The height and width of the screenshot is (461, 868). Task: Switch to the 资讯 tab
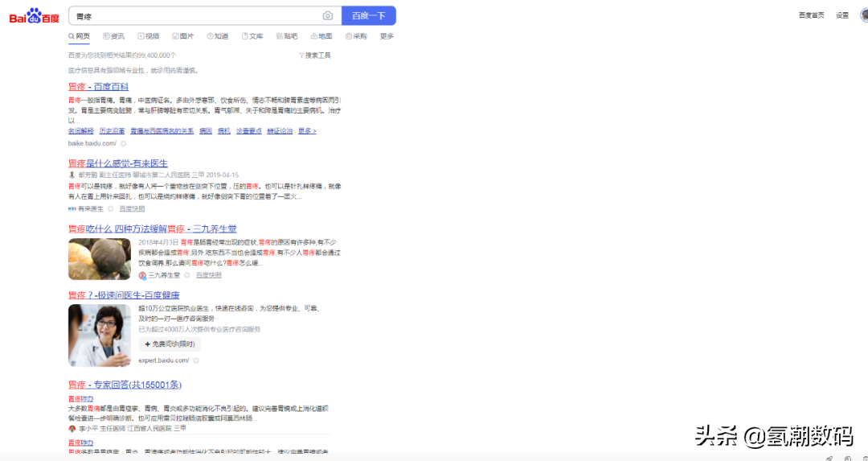click(114, 36)
